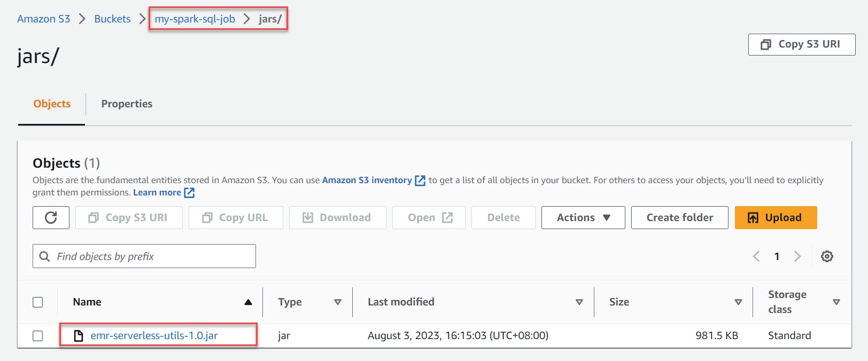Open table preferences gear icon

click(827, 256)
